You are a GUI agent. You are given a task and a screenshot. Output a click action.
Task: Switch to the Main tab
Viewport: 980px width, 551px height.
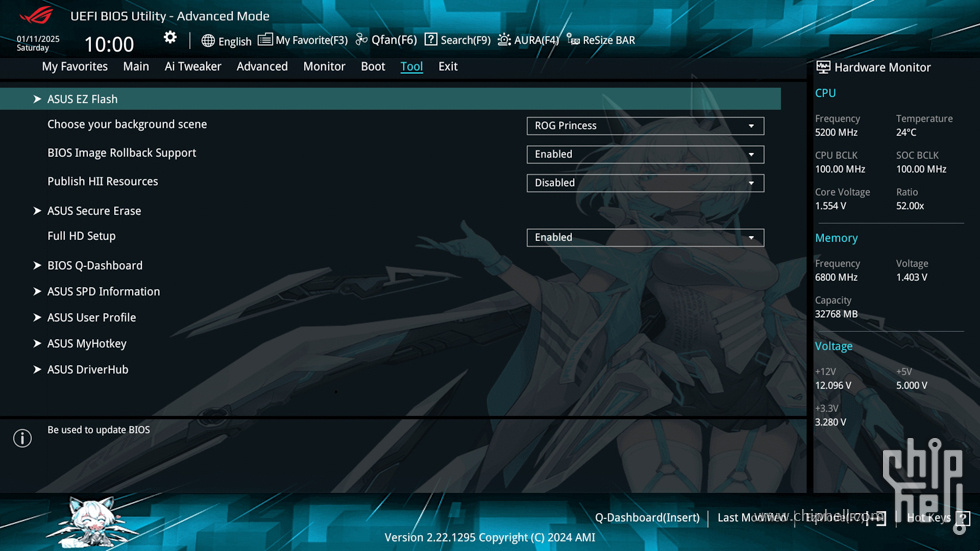pyautogui.click(x=136, y=66)
